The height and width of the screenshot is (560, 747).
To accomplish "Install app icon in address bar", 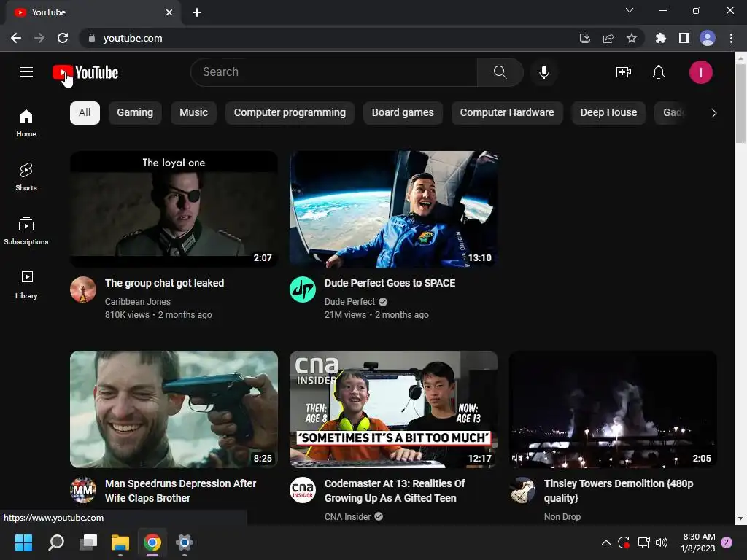I will 585,38.
